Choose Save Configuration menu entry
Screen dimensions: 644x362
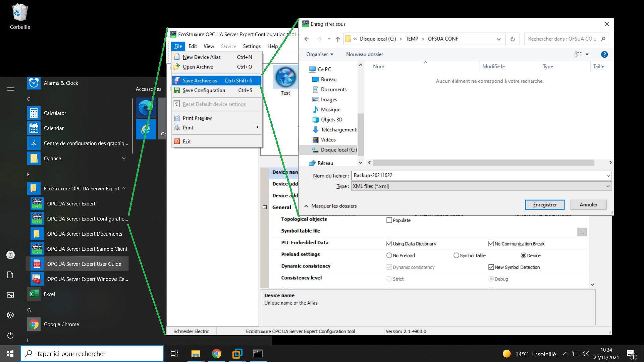coord(217,90)
